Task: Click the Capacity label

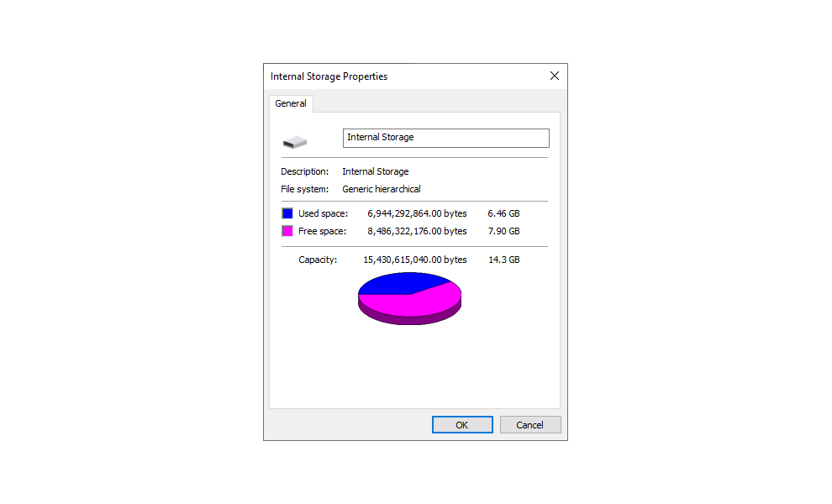Action: (318, 260)
